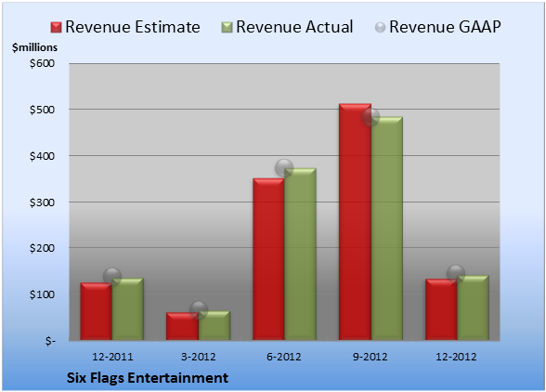Click the GAAP marker above 12-2011
This screenshot has height=392, width=546.
(112, 277)
